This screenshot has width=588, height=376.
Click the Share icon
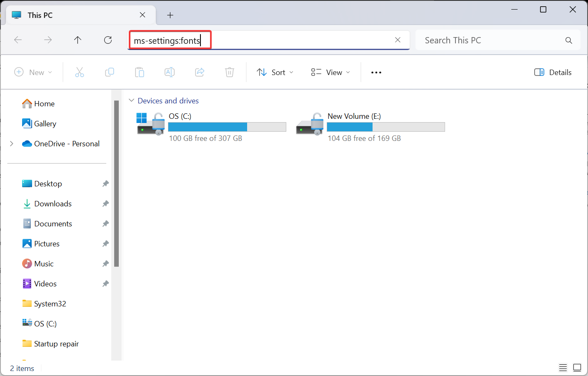coord(199,72)
